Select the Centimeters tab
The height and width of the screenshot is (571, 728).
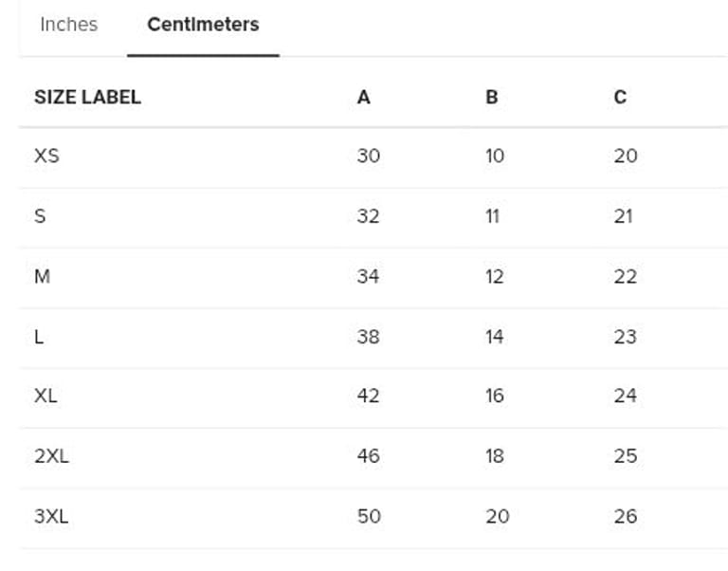click(x=203, y=25)
